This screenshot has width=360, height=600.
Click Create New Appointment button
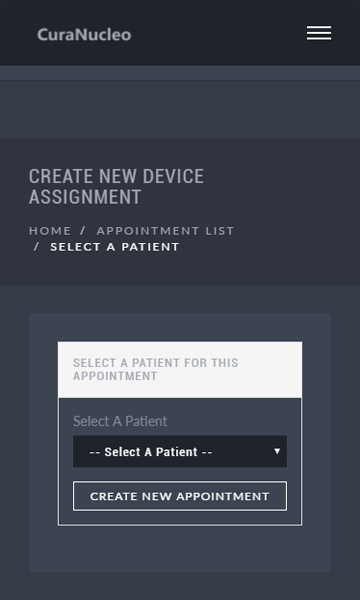(180, 496)
